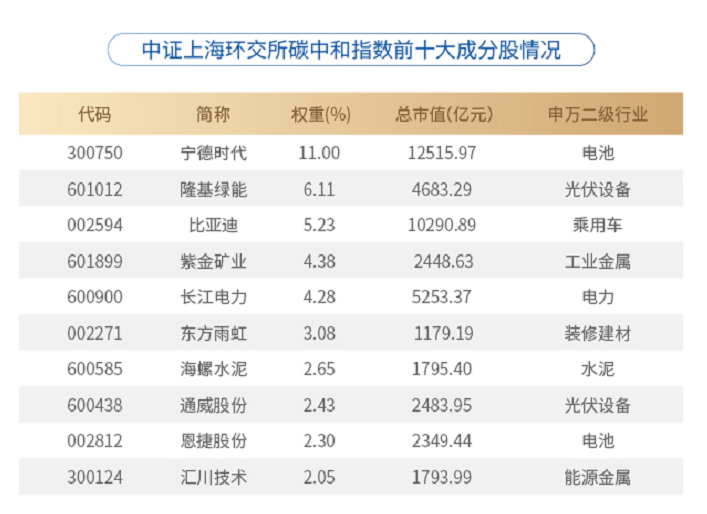Select the 代码 column header
707x514 pixels.
tap(95, 114)
